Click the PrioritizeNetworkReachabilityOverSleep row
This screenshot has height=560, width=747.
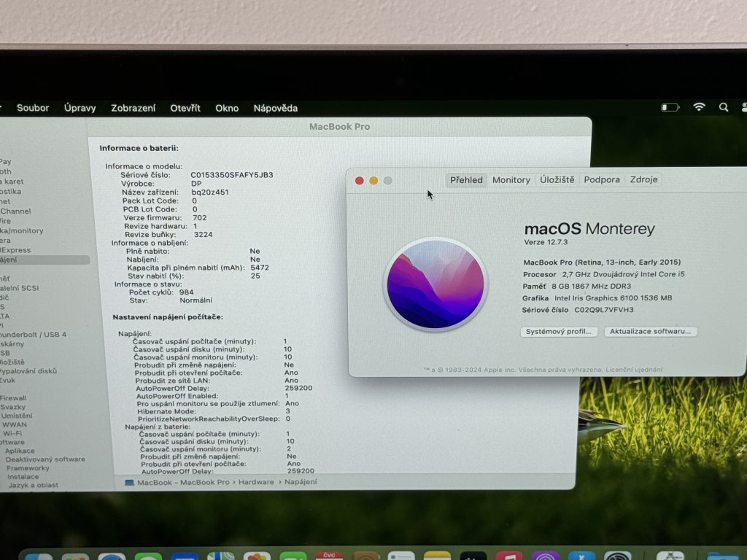click(214, 419)
